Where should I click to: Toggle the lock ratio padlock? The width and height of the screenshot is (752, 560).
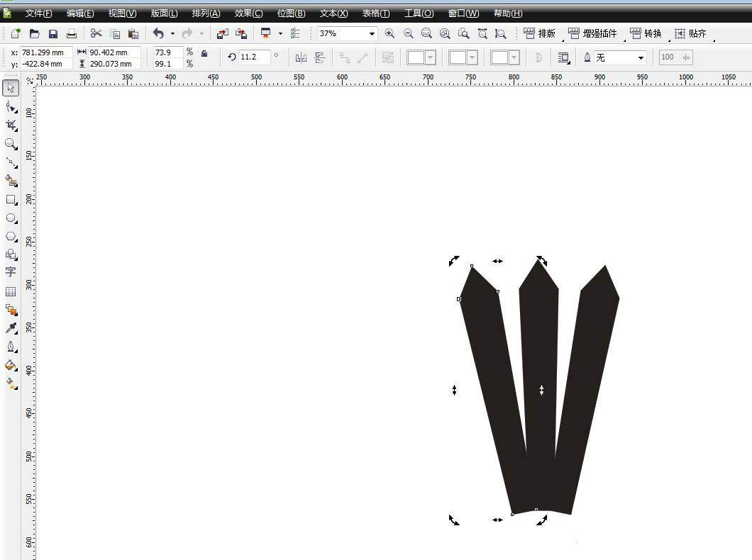point(204,53)
